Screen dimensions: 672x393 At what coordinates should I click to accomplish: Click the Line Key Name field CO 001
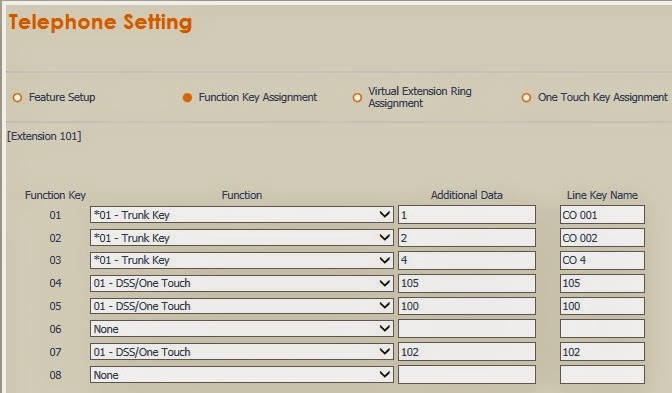tap(602, 215)
